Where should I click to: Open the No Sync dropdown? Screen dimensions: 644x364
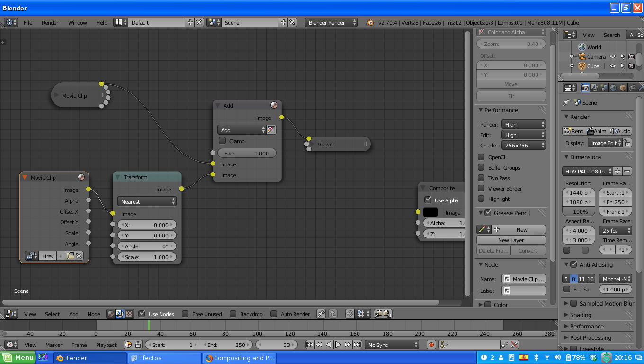[x=392, y=345]
